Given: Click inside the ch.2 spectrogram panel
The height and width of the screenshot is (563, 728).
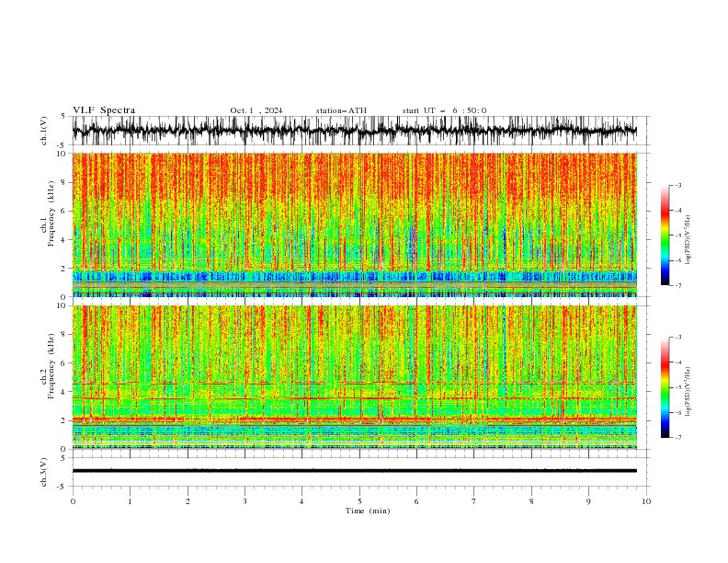Looking at the screenshot, I should point(355,377).
